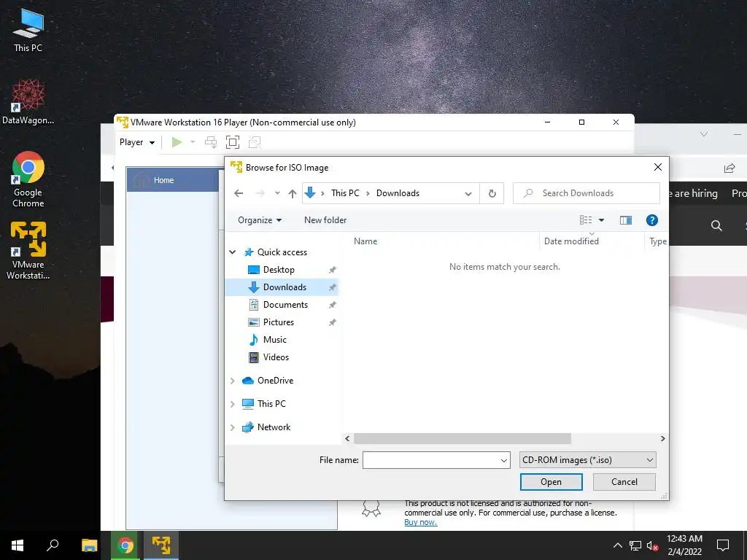Image resolution: width=747 pixels, height=560 pixels.
Task: Click Send Ctrl+Alt+Del toolbar icon
Action: pos(211,142)
